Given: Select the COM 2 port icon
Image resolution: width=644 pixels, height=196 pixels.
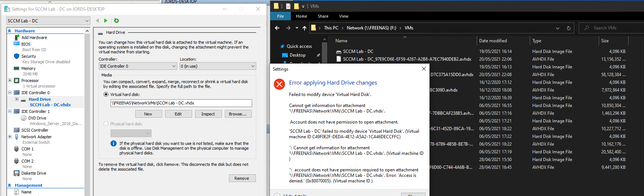Looking at the screenshot, I should tap(17, 161).
